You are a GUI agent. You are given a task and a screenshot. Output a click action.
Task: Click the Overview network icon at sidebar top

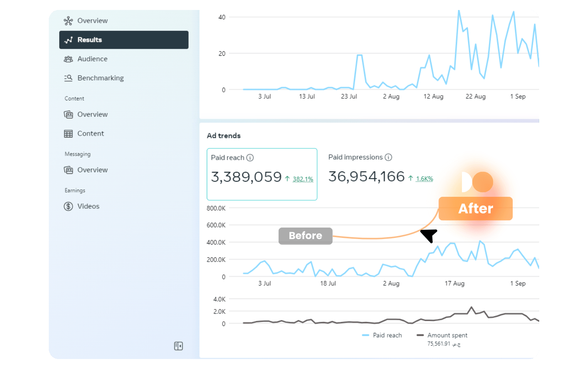point(68,21)
